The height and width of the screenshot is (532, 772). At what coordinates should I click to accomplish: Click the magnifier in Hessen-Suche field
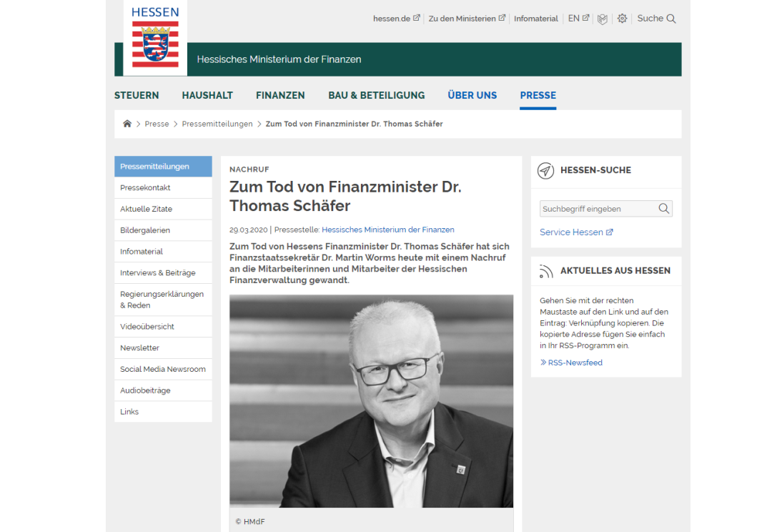663,209
